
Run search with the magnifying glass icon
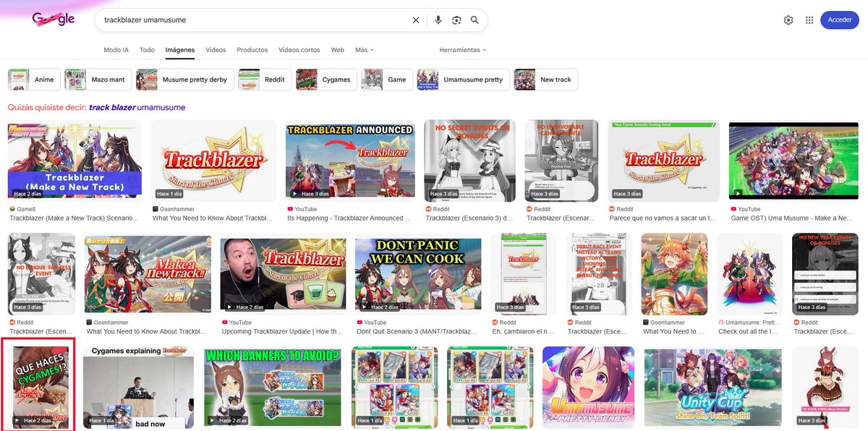coord(475,20)
